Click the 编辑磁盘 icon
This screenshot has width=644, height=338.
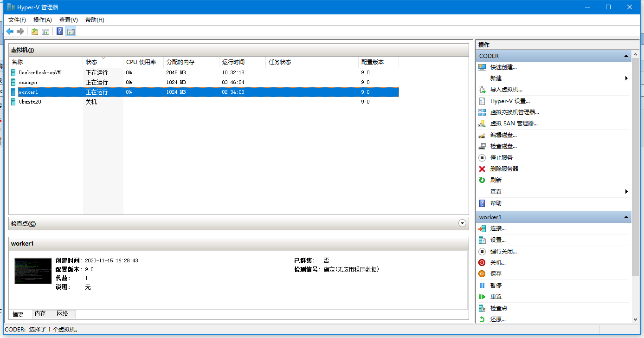point(482,135)
